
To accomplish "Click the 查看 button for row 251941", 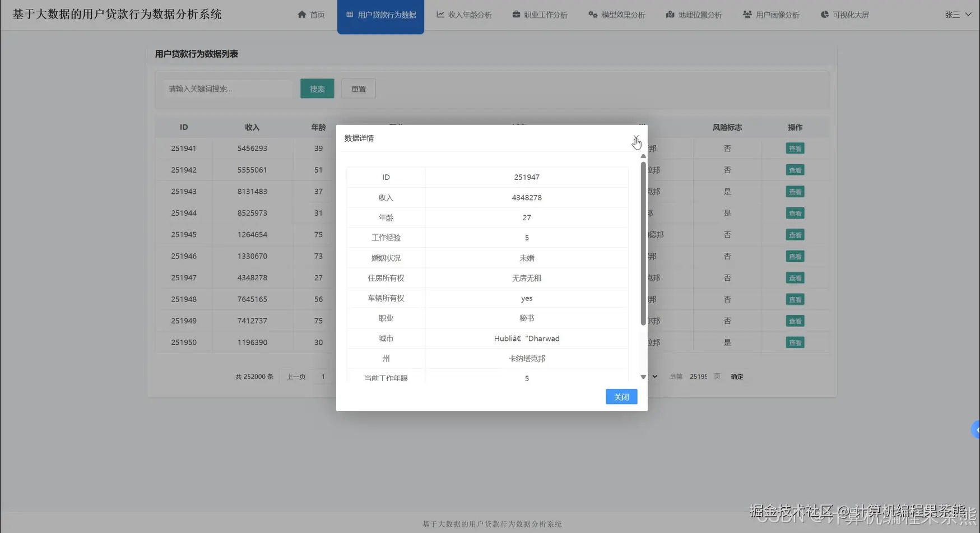I will point(795,148).
